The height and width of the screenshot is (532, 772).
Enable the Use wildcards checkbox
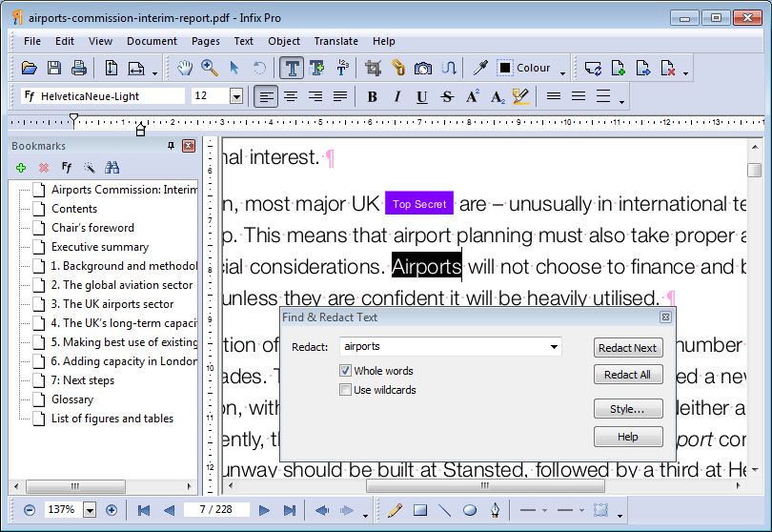pos(345,390)
